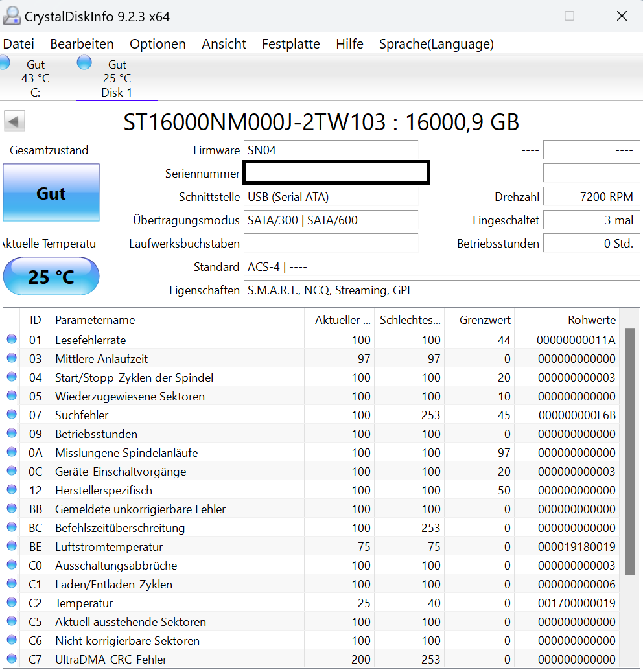643x672 pixels.
Task: Click the status orb for Geräte-Einschaltvorgänge row
Action: coord(12,471)
